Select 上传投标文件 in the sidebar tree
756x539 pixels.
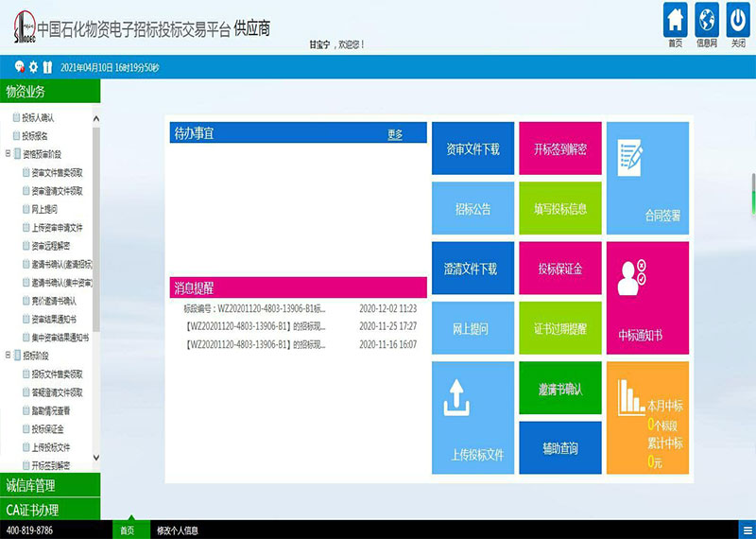(51, 447)
